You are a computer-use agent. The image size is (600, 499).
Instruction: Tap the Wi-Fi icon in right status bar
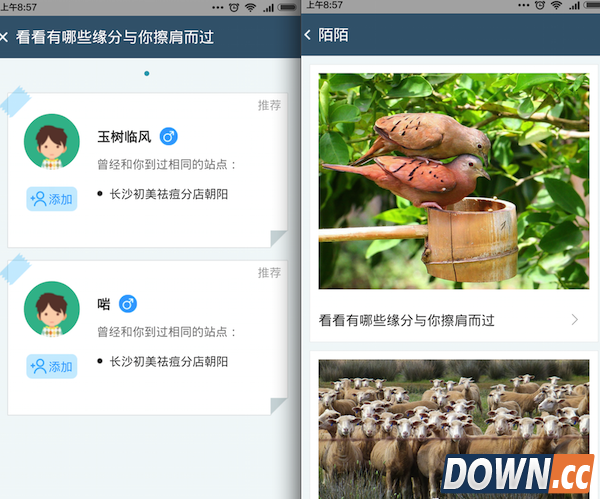click(556, 5)
